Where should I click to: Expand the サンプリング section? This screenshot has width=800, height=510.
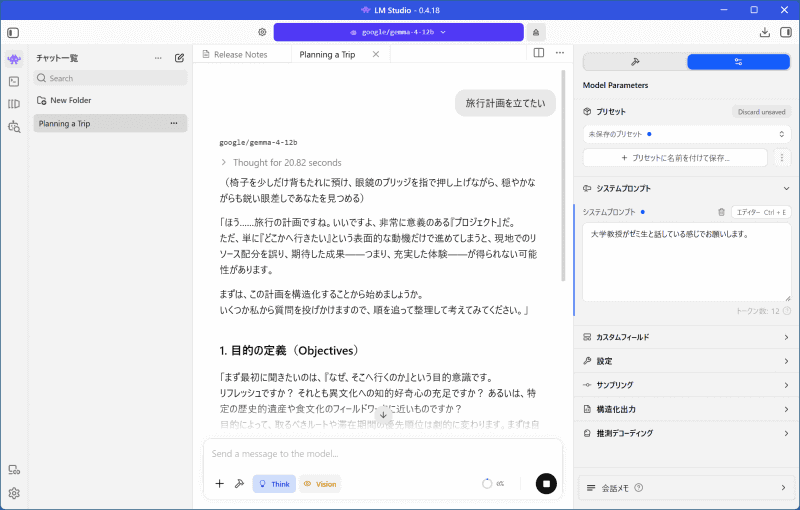click(x=686, y=385)
